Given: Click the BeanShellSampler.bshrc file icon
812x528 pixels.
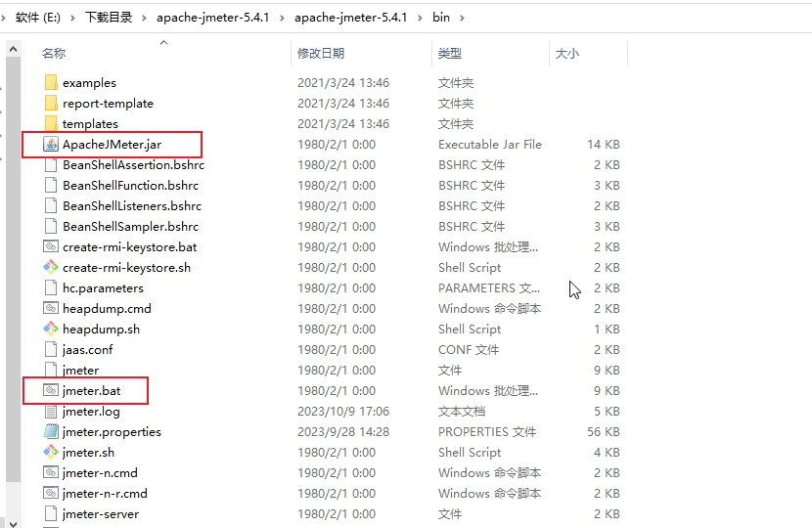Looking at the screenshot, I should [x=51, y=226].
